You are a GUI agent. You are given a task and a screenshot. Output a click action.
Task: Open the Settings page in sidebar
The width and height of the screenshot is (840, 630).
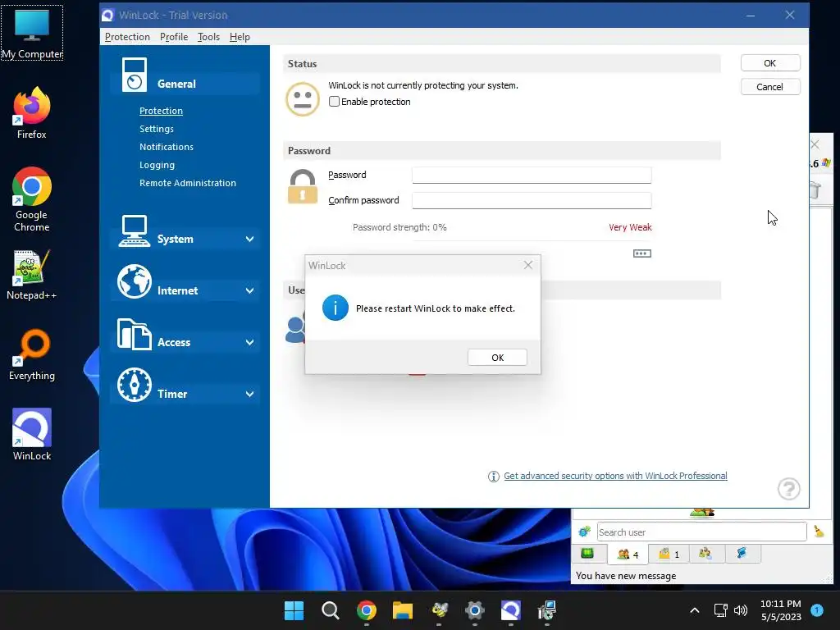click(x=157, y=129)
